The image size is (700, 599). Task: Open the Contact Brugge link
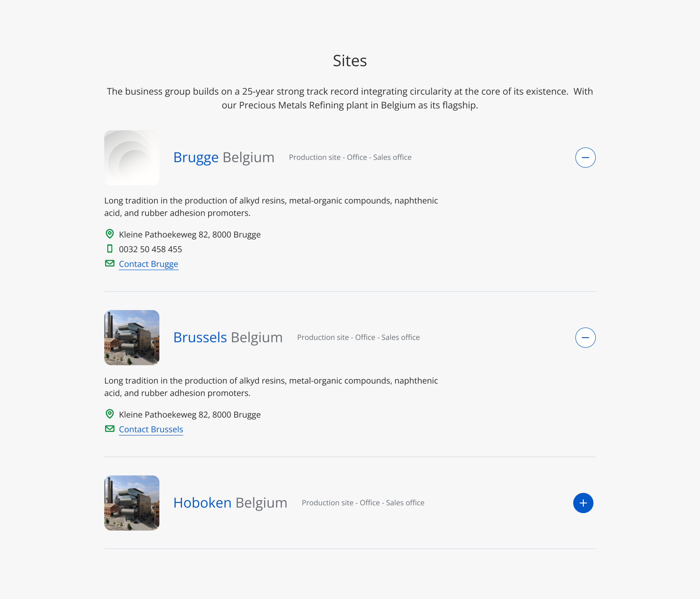point(148,264)
